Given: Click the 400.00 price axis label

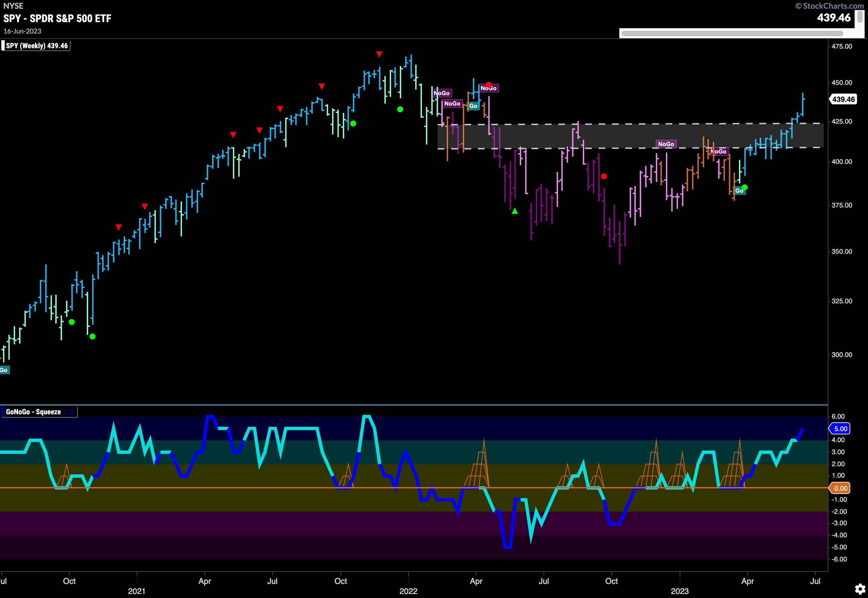Looking at the screenshot, I should pos(842,162).
